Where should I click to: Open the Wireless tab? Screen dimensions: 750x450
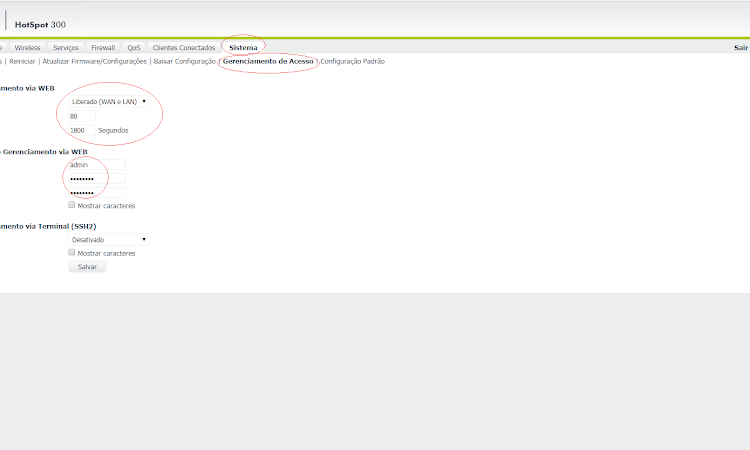(x=27, y=48)
